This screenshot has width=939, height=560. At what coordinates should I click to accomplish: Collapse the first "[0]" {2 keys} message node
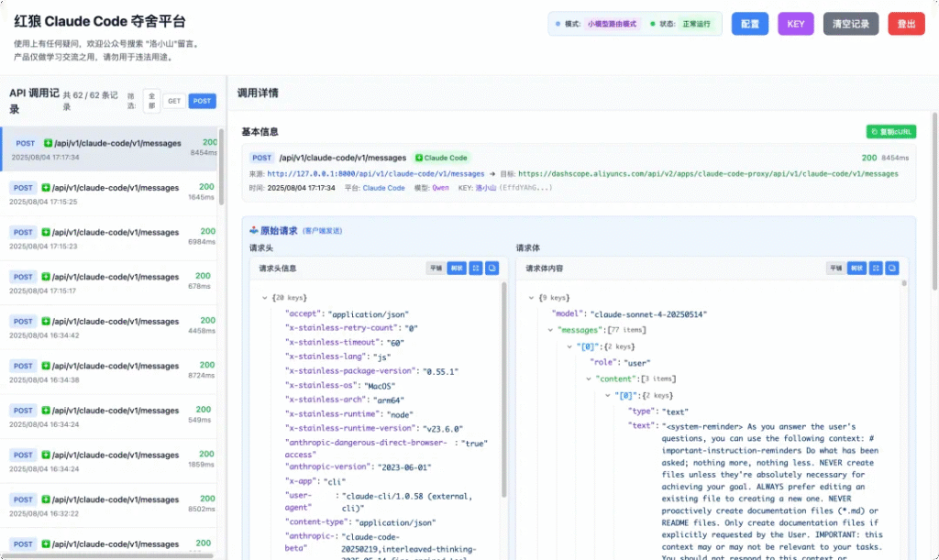[569, 346]
